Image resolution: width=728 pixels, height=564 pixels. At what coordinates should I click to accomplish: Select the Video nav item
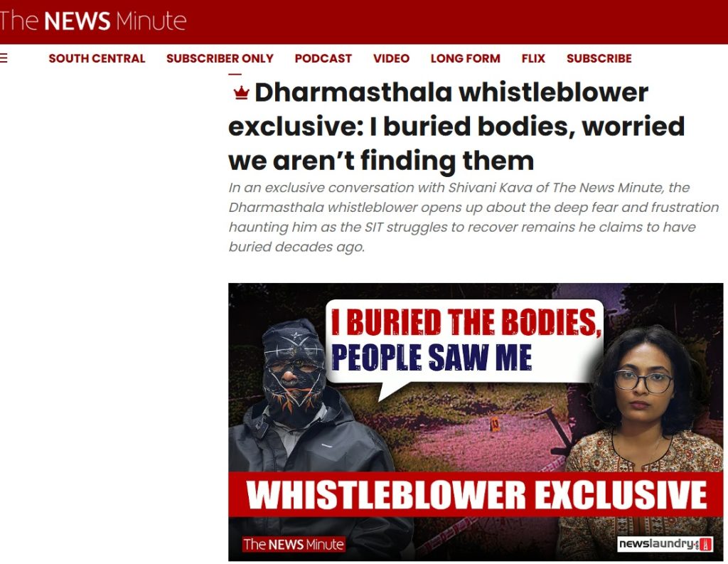[x=391, y=58]
